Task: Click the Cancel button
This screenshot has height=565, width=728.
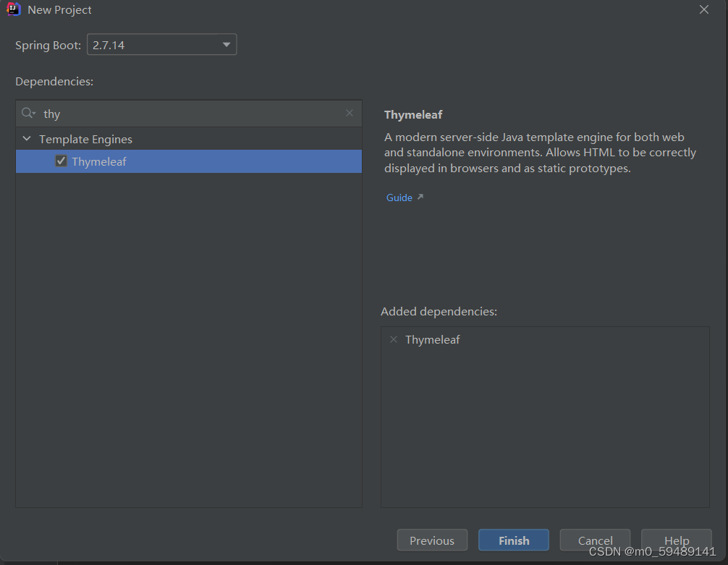Action: pos(595,540)
